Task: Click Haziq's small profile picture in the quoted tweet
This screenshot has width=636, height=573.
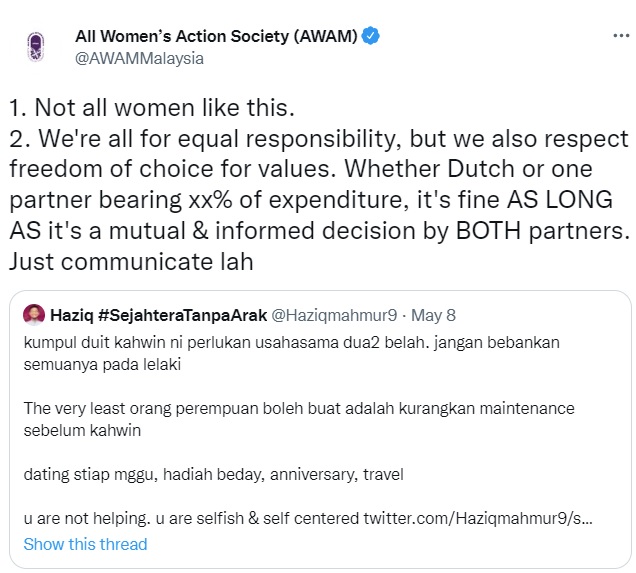Action: (x=33, y=315)
